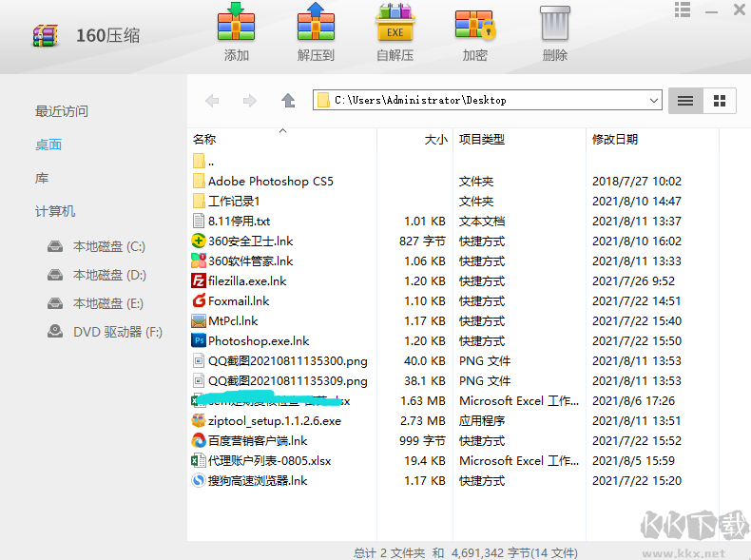Click date 2021/8/10 14:47
The image size is (751, 560).
(637, 202)
